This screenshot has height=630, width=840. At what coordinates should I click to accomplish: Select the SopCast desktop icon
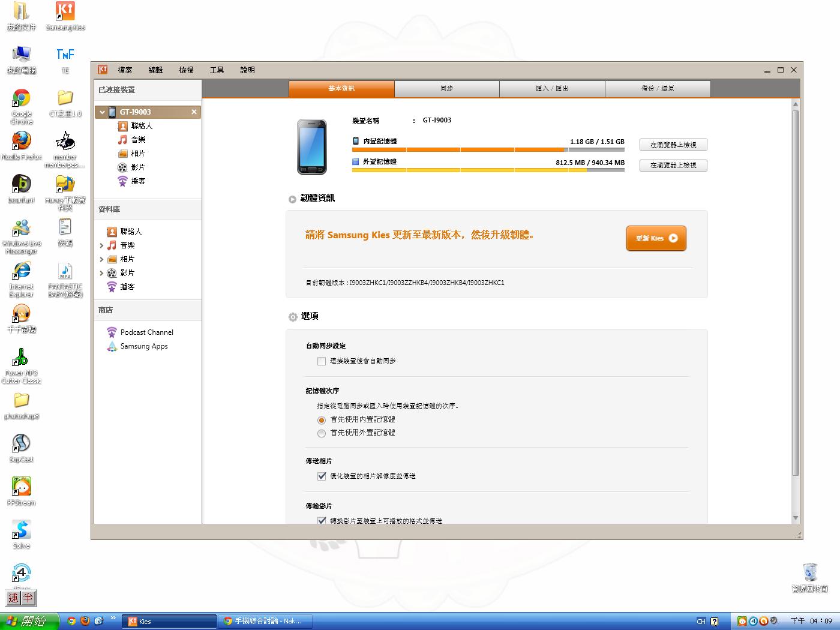pyautogui.click(x=22, y=448)
